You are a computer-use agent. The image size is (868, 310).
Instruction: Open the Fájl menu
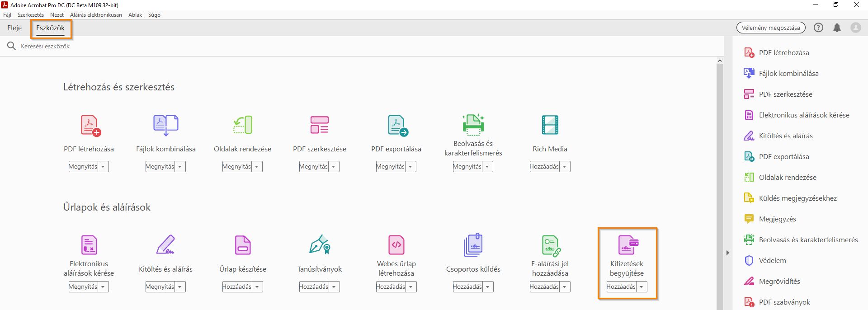(x=7, y=15)
